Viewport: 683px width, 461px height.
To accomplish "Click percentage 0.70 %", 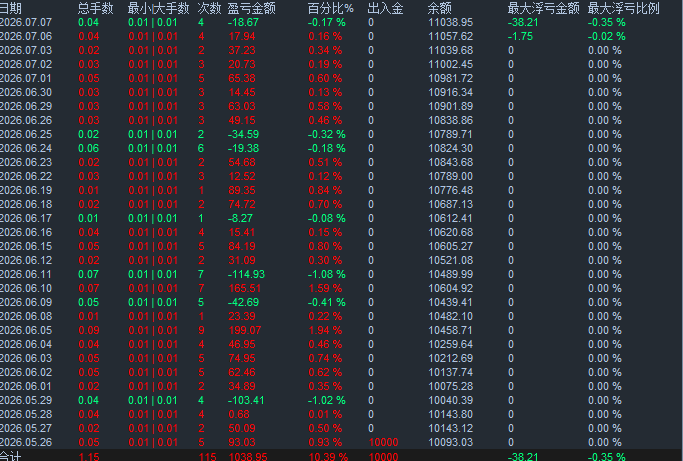I will click(x=325, y=204).
